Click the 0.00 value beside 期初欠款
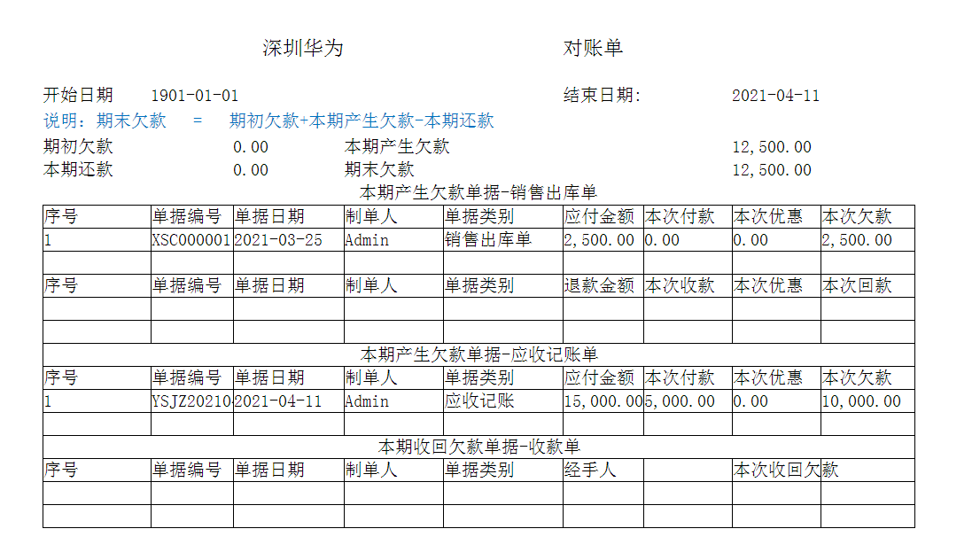The height and width of the screenshot is (560, 980). 251,147
